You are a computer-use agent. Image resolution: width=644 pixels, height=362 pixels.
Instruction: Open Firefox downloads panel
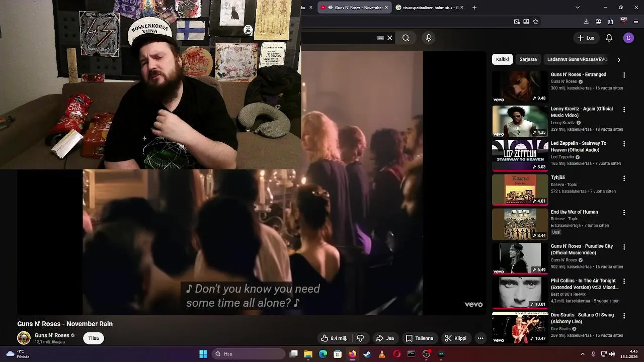(x=586, y=22)
